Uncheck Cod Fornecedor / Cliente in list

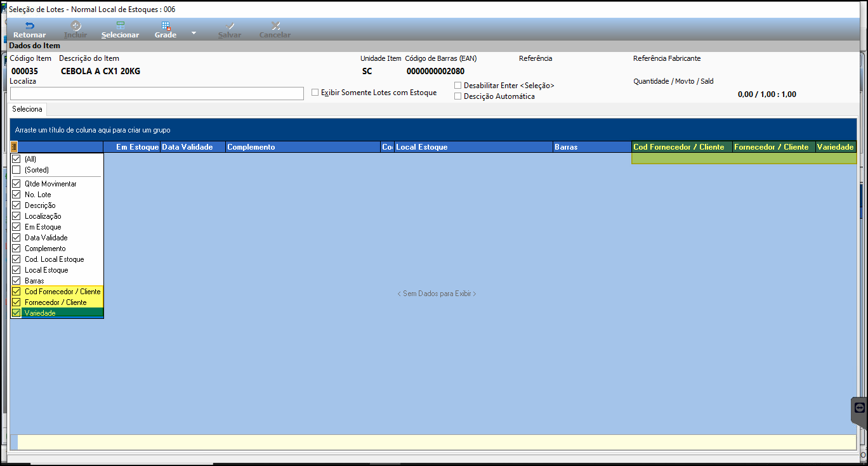16,292
